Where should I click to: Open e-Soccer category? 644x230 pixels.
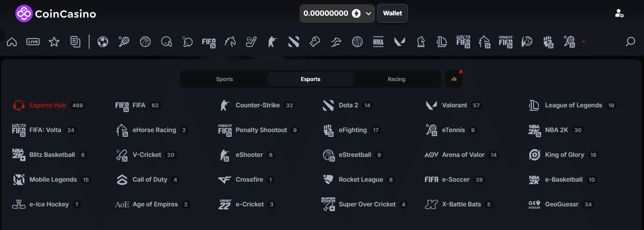point(455,180)
